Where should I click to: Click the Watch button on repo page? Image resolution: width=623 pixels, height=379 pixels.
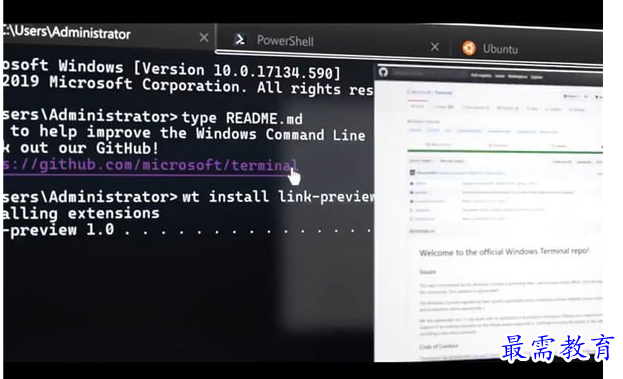[x=570, y=96]
